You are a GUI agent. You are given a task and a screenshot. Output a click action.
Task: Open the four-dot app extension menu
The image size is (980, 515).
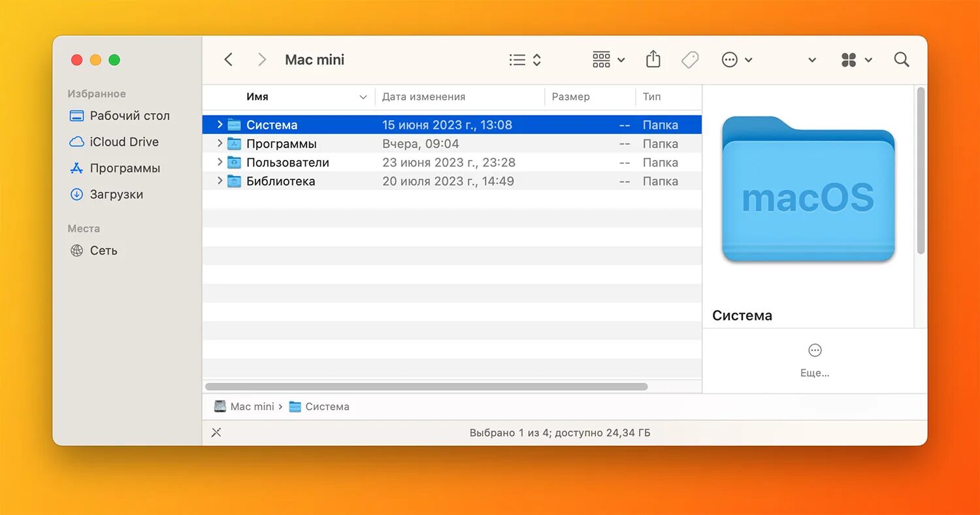[857, 60]
